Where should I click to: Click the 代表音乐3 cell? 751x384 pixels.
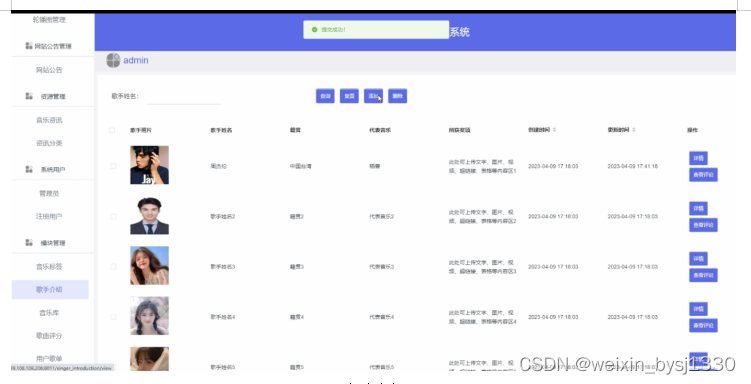(382, 267)
